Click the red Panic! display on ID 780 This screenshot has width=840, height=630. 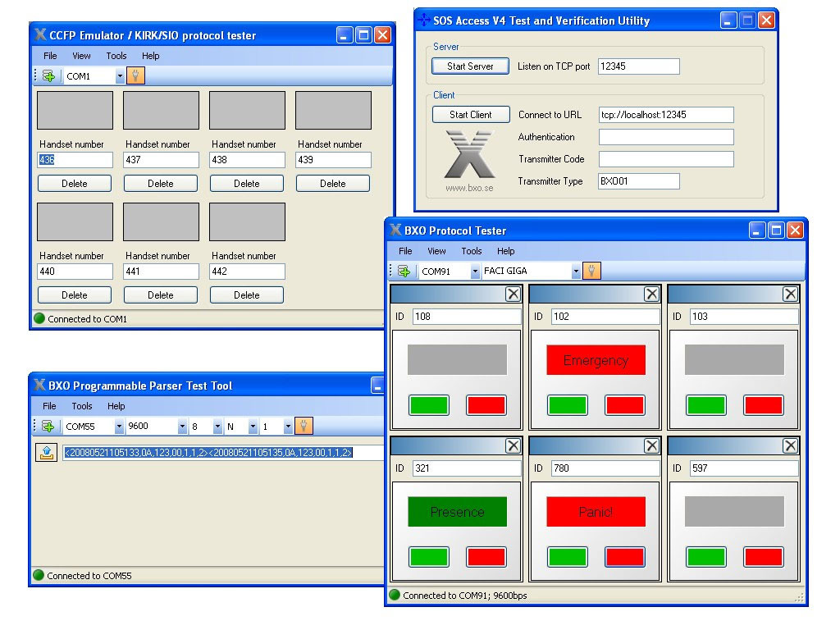point(596,512)
